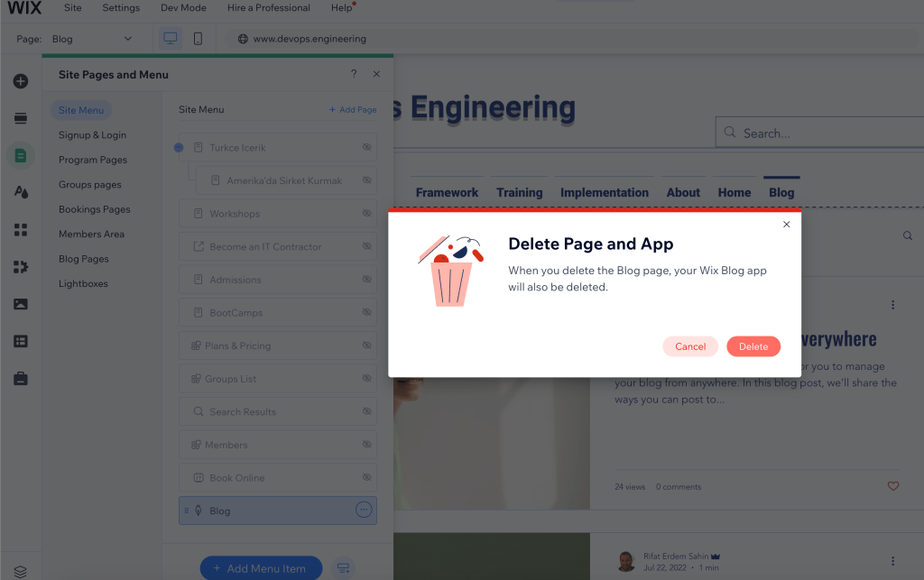Click the site Search input field

click(819, 133)
